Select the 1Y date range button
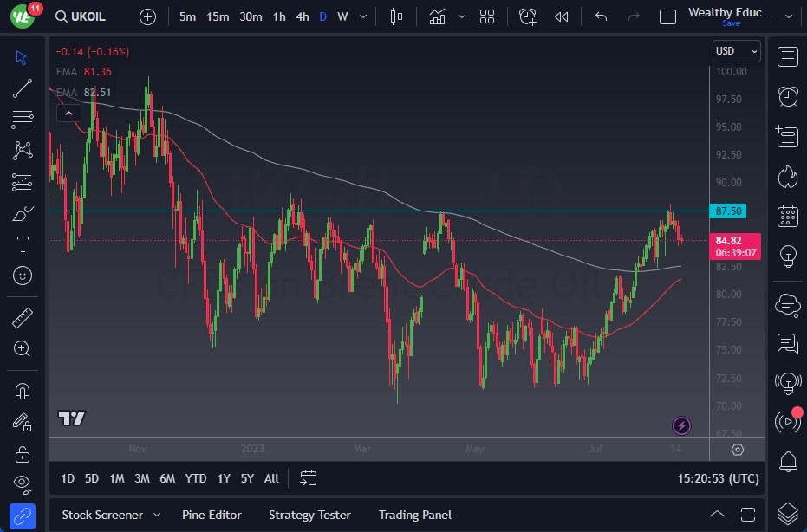 coord(224,477)
